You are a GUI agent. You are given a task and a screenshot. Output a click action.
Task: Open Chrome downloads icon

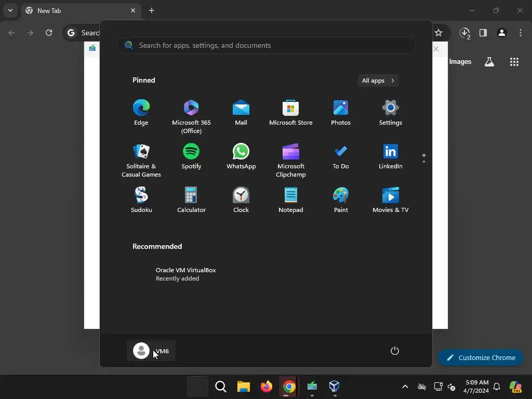coord(465,33)
